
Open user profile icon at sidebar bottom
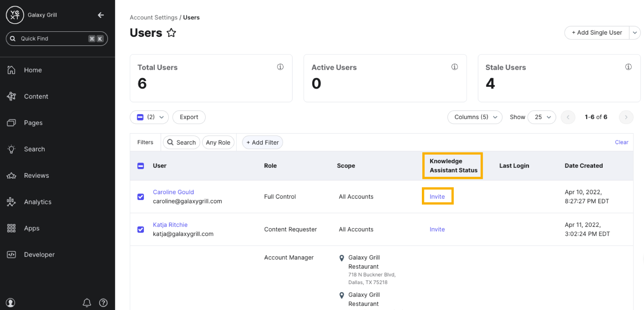coord(11,303)
